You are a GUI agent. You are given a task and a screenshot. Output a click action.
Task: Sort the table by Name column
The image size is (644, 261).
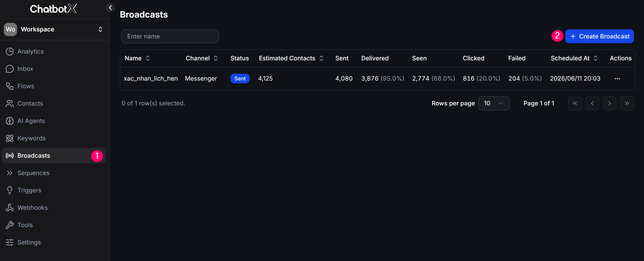pyautogui.click(x=137, y=58)
